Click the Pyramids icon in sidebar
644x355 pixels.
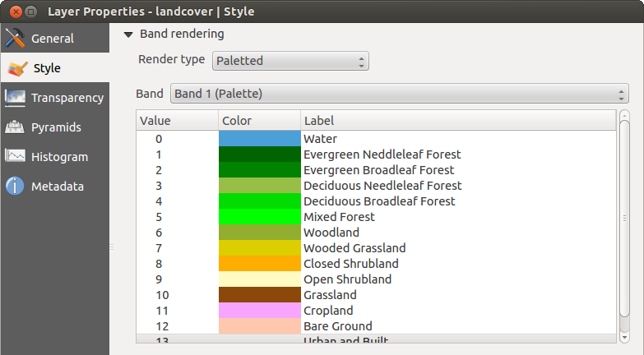[15, 127]
